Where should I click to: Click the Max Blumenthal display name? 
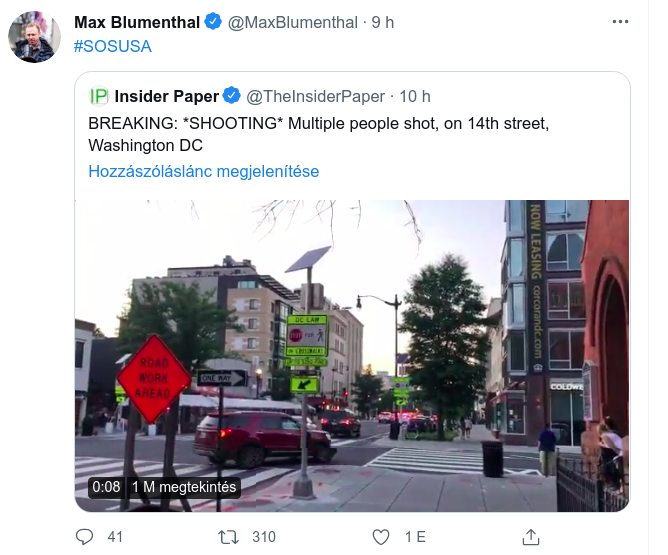pyautogui.click(x=137, y=22)
